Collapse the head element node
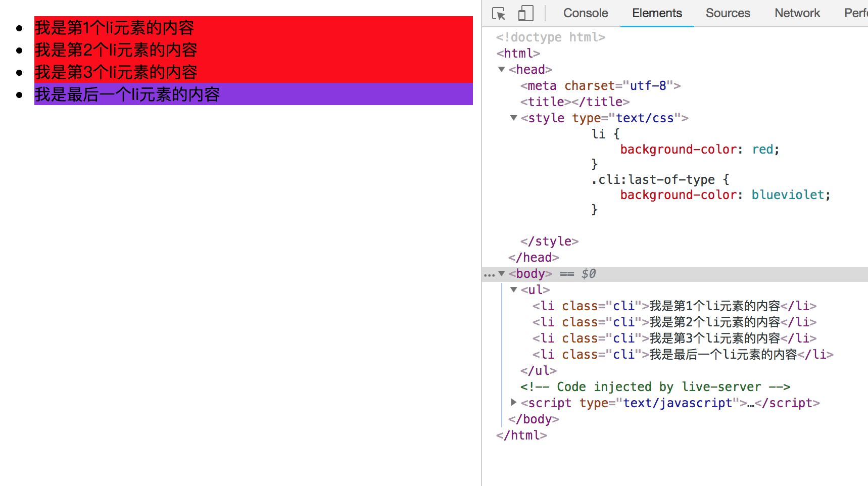 click(502, 69)
